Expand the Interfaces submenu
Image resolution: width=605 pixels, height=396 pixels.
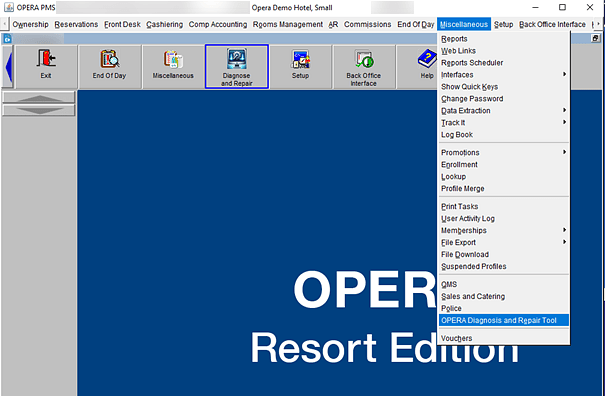pyautogui.click(x=504, y=75)
